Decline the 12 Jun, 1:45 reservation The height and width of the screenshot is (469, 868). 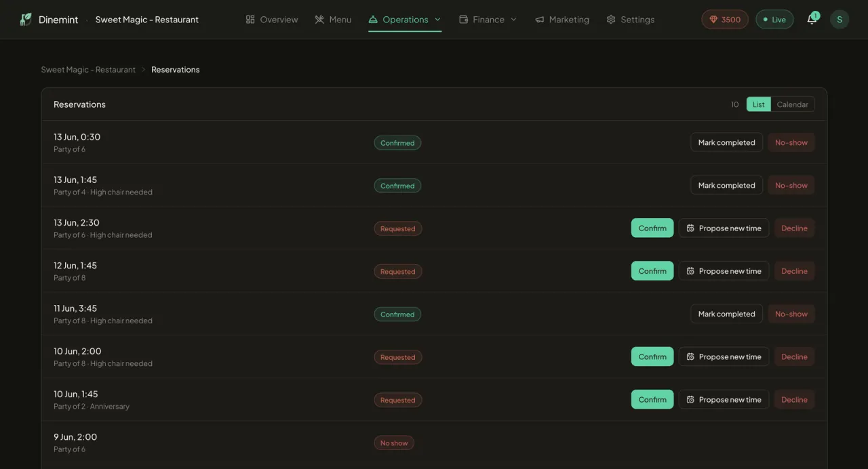pos(794,270)
